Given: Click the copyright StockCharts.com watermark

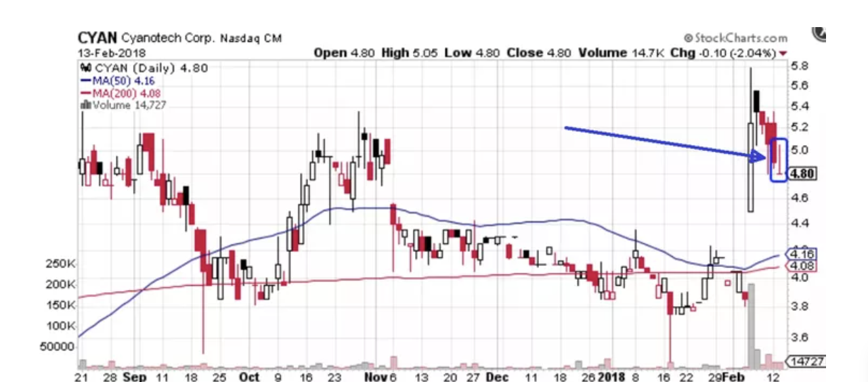Looking at the screenshot, I should click(x=735, y=39).
